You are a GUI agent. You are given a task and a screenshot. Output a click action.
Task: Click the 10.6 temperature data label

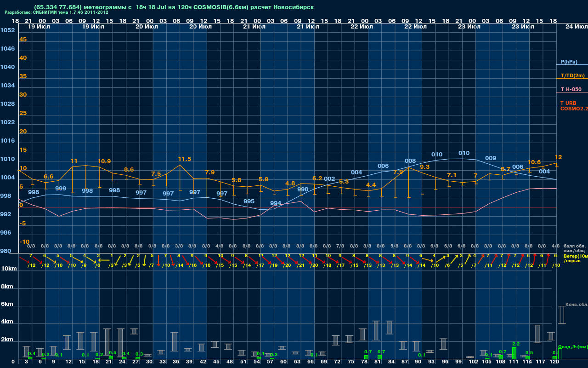(534, 162)
